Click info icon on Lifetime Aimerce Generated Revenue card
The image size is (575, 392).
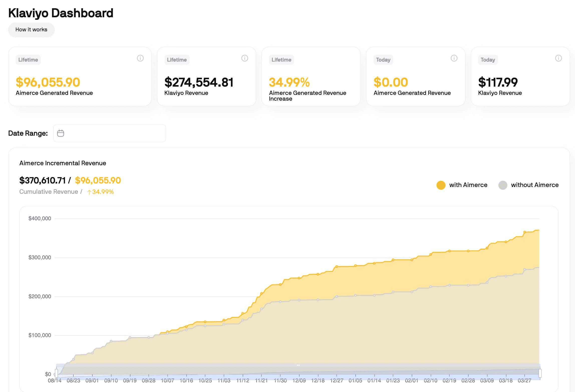point(140,58)
